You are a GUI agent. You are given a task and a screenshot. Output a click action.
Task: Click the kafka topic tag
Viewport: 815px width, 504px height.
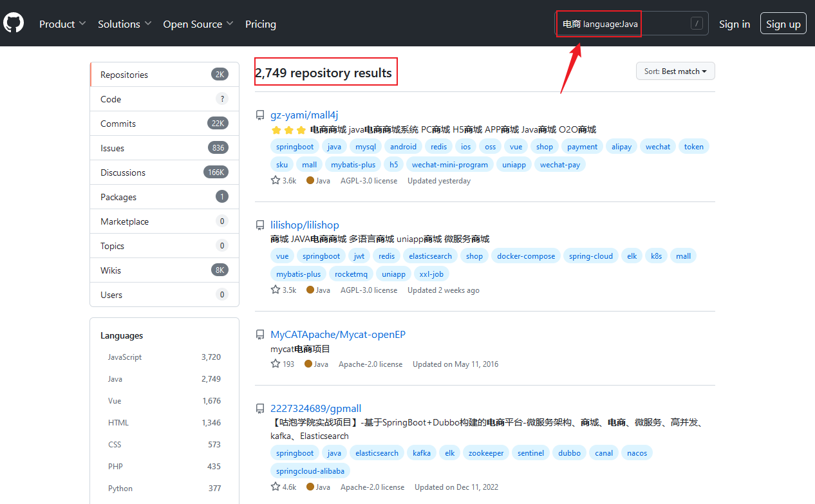(x=422, y=453)
